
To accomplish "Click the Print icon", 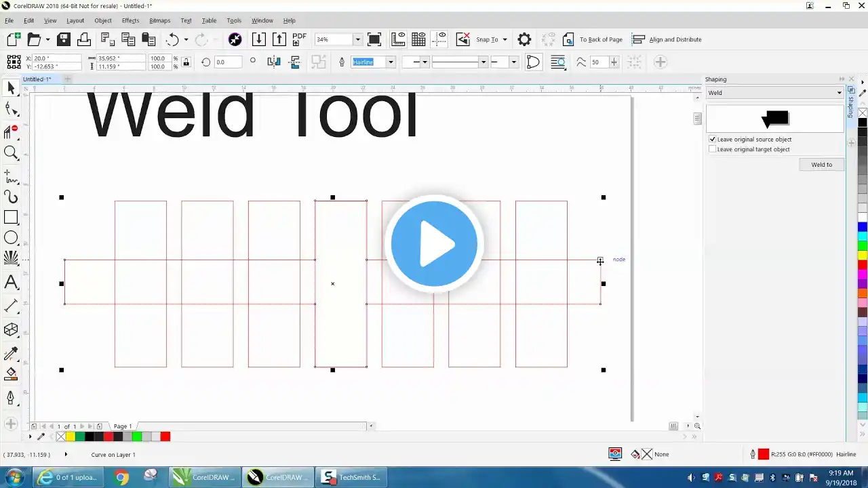I will [x=84, y=39].
